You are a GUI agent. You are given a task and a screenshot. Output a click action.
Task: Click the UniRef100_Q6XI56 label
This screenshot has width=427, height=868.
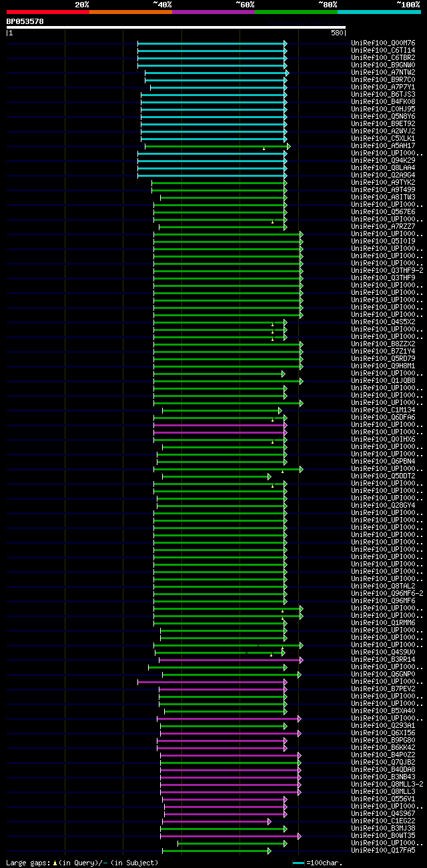(x=383, y=733)
